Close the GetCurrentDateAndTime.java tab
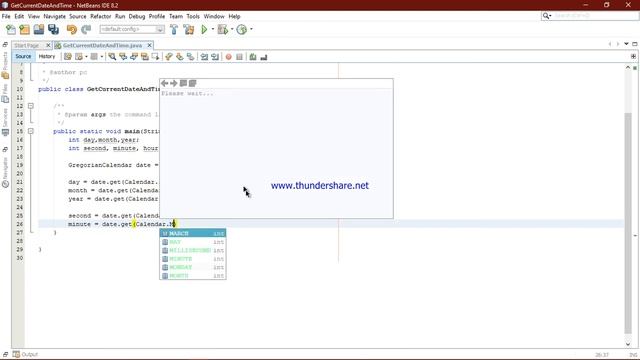 tap(149, 45)
